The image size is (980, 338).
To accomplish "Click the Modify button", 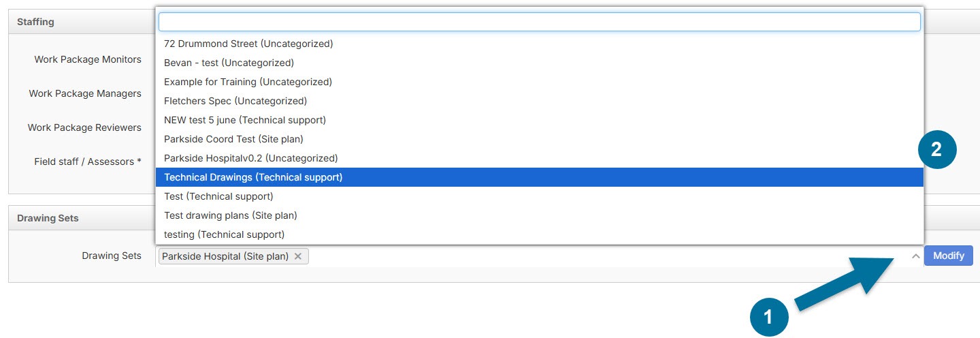I will [x=948, y=256].
